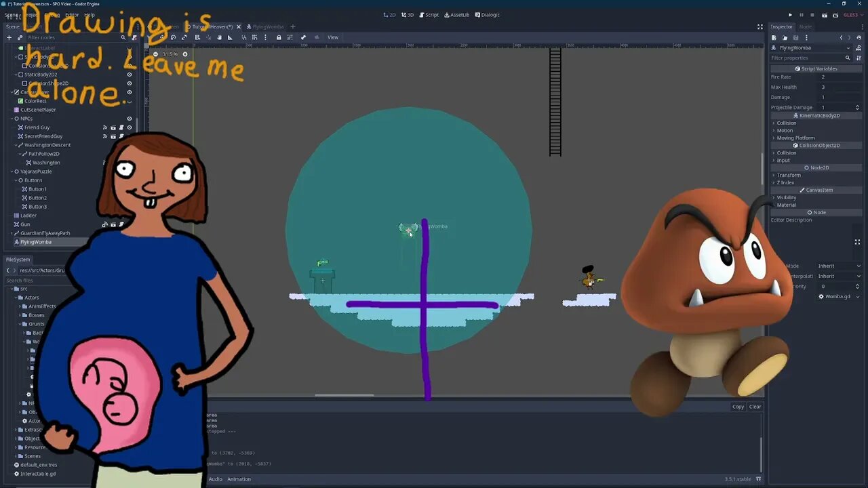Screen dimensions: 868x488
Task: Select the Rotate mode tool
Action: click(174, 37)
